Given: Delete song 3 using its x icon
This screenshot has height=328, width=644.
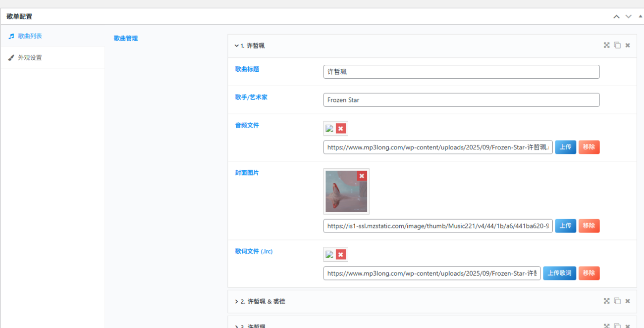Looking at the screenshot, I should [627, 324].
